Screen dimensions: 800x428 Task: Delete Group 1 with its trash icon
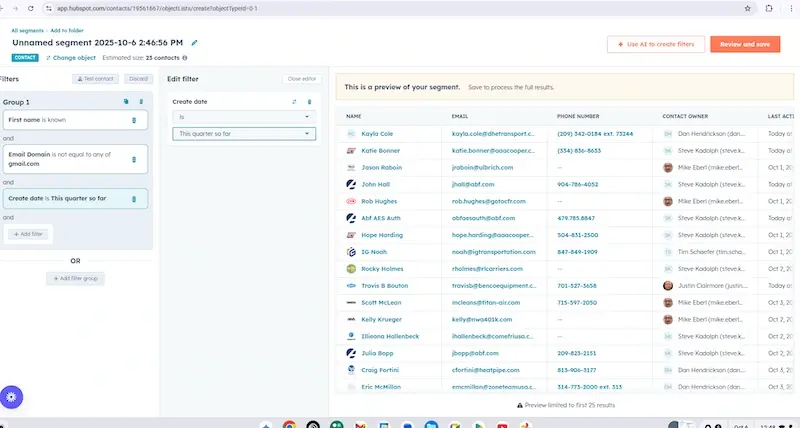[141, 102]
